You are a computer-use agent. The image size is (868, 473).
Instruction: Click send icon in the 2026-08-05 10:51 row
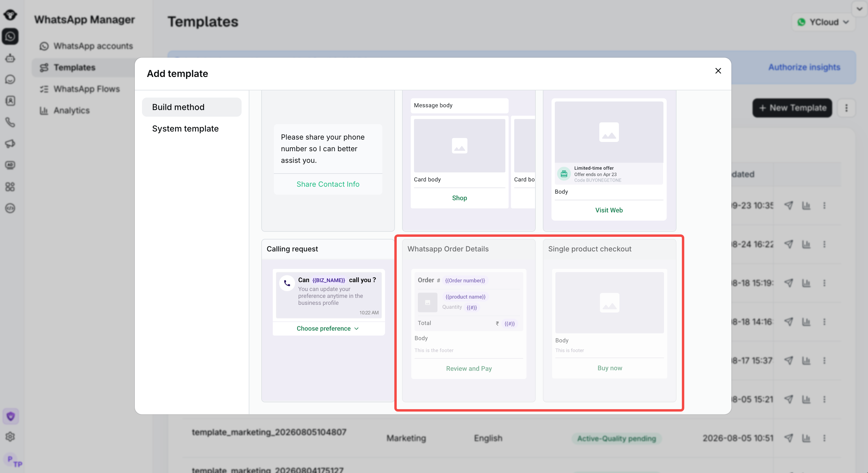click(x=788, y=438)
